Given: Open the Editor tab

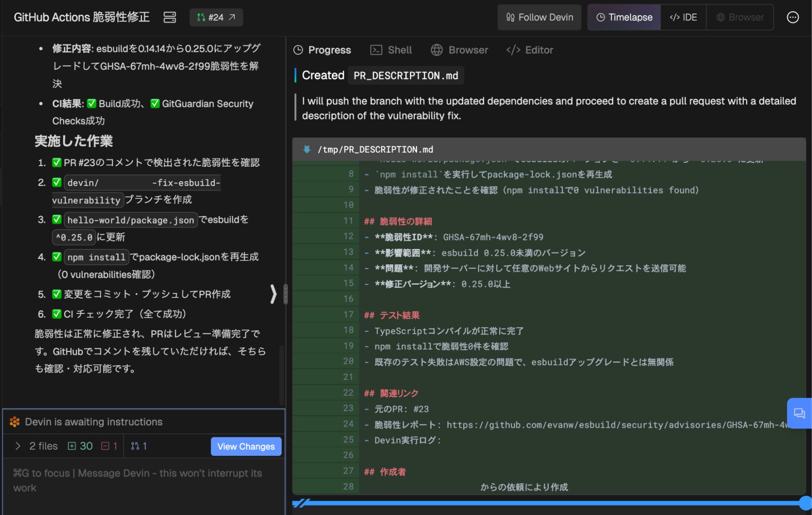Looking at the screenshot, I should [530, 50].
